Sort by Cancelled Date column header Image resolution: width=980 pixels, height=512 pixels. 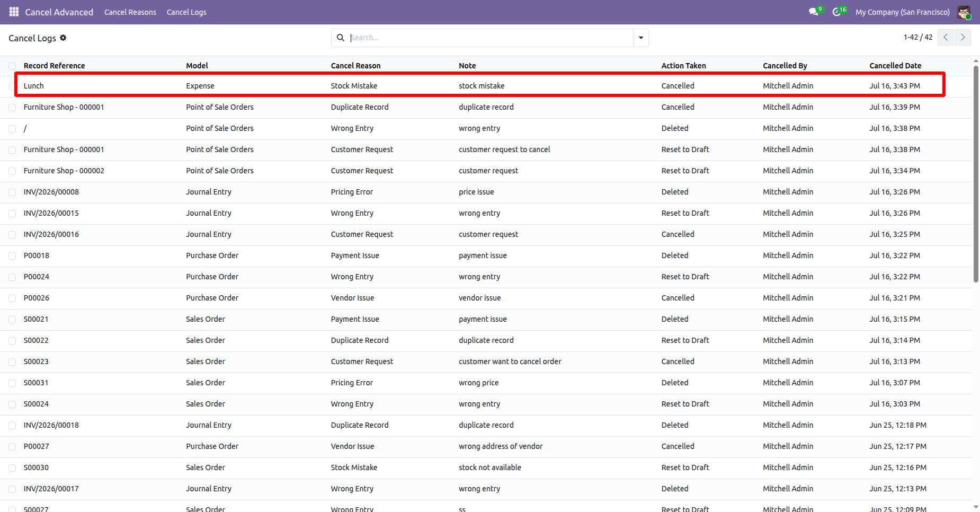(x=895, y=66)
